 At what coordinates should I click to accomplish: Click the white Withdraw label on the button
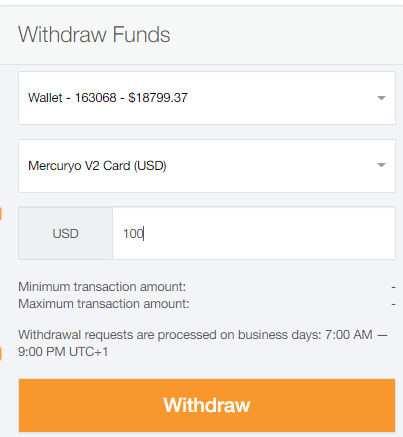(x=207, y=405)
